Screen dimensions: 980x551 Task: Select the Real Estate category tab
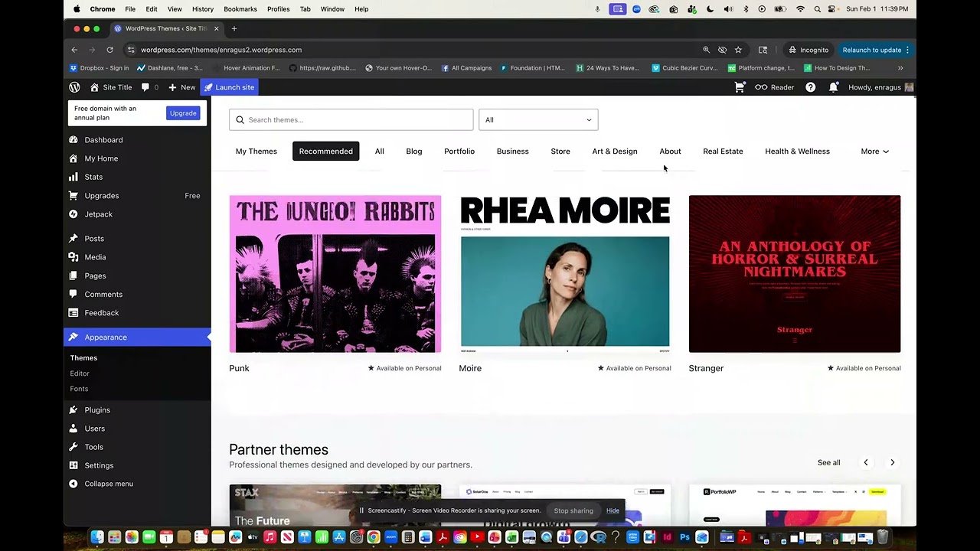tap(724, 152)
